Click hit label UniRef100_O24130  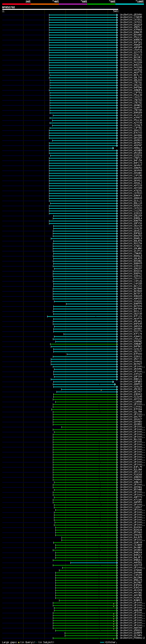[x=131, y=349]
